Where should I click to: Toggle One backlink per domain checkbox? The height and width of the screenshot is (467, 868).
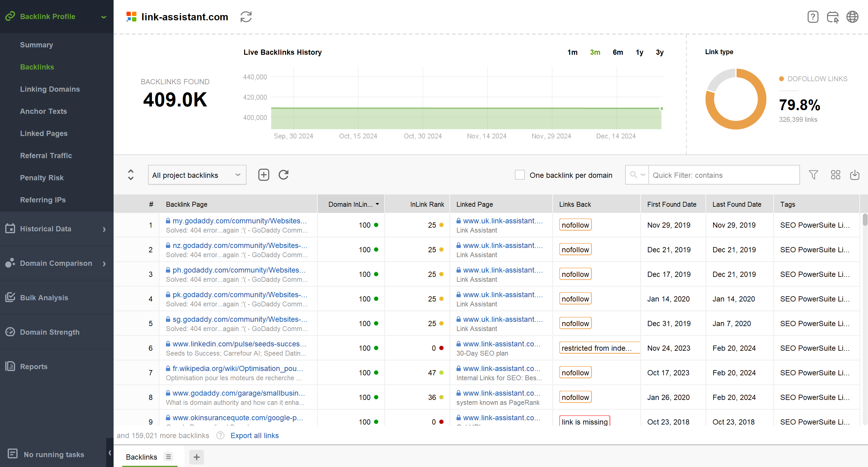click(x=520, y=175)
